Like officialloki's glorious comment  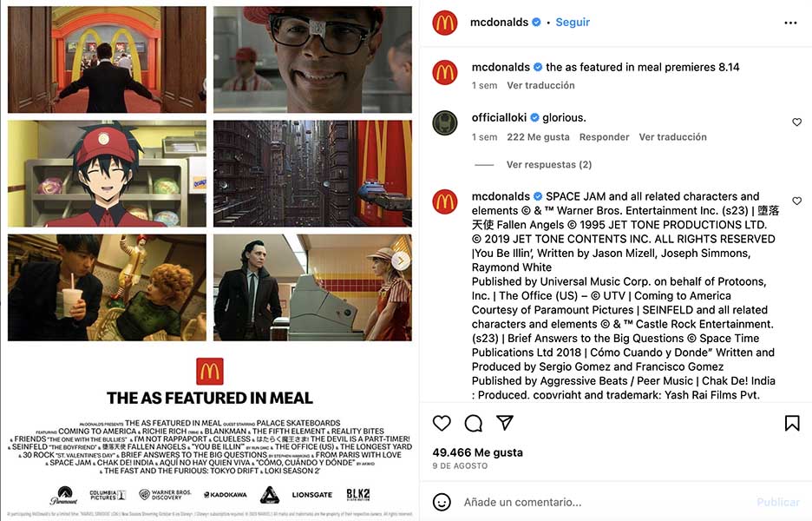[797, 122]
